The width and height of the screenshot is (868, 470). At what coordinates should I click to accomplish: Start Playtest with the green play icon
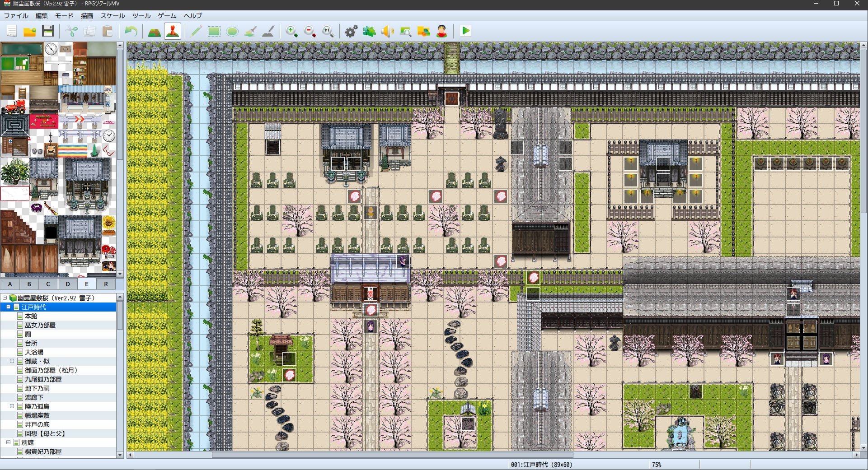pos(465,31)
